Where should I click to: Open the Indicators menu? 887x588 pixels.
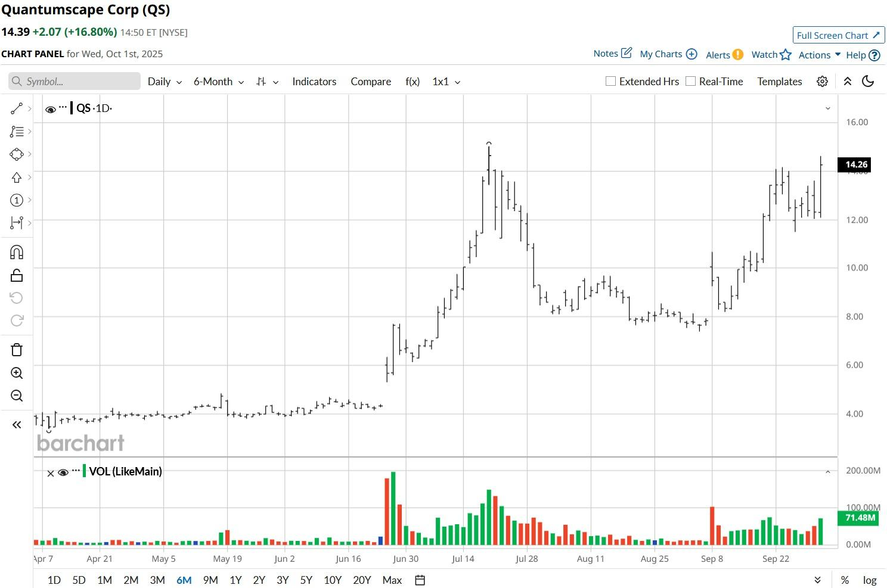(x=314, y=82)
